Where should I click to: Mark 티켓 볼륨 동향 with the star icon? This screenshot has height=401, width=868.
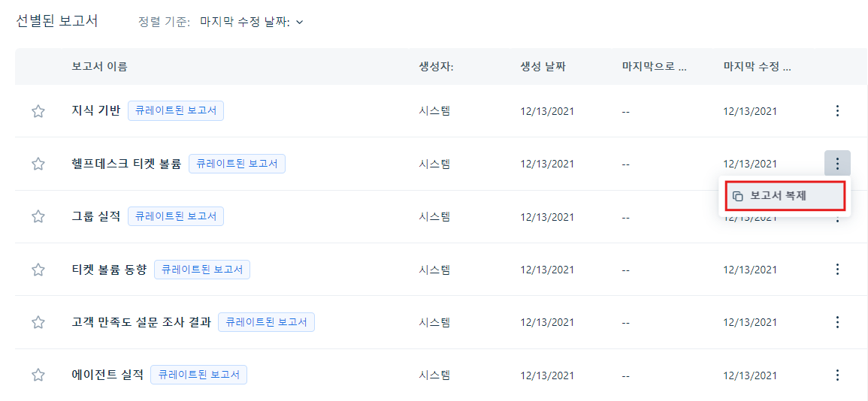pyautogui.click(x=38, y=270)
